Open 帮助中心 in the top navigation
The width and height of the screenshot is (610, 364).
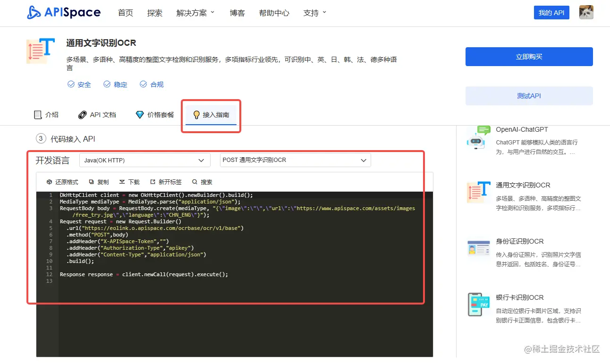pyautogui.click(x=274, y=13)
